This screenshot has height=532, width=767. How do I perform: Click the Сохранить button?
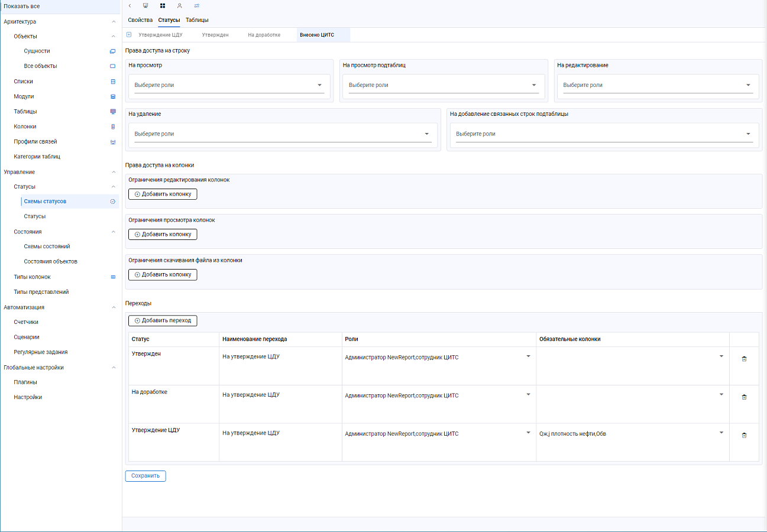click(145, 476)
